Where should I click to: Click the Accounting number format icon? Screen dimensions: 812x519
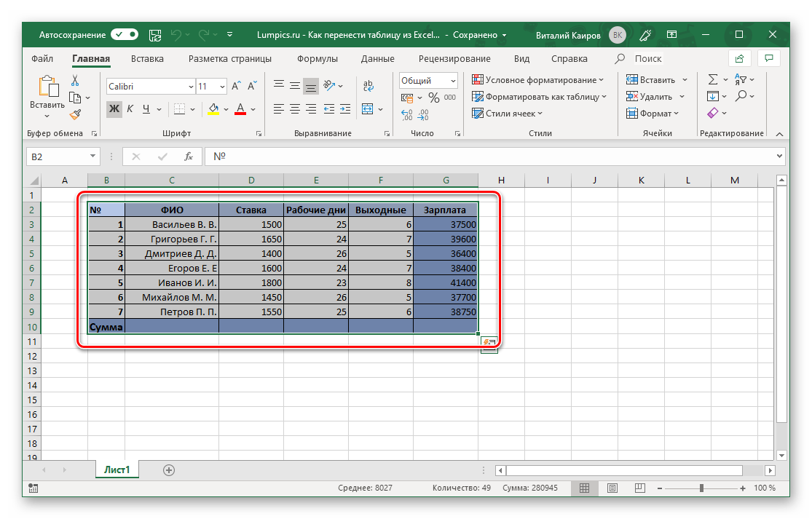coord(407,98)
